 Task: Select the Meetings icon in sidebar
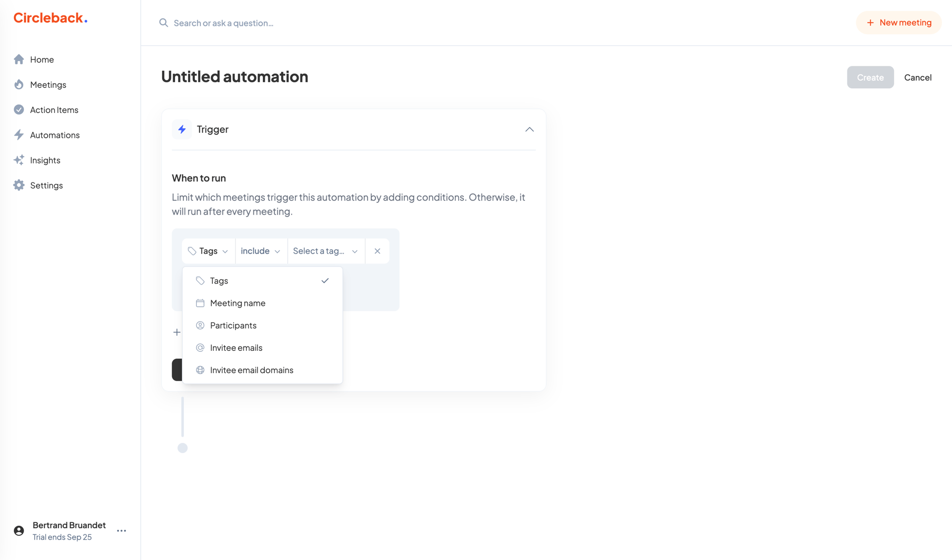click(18, 84)
